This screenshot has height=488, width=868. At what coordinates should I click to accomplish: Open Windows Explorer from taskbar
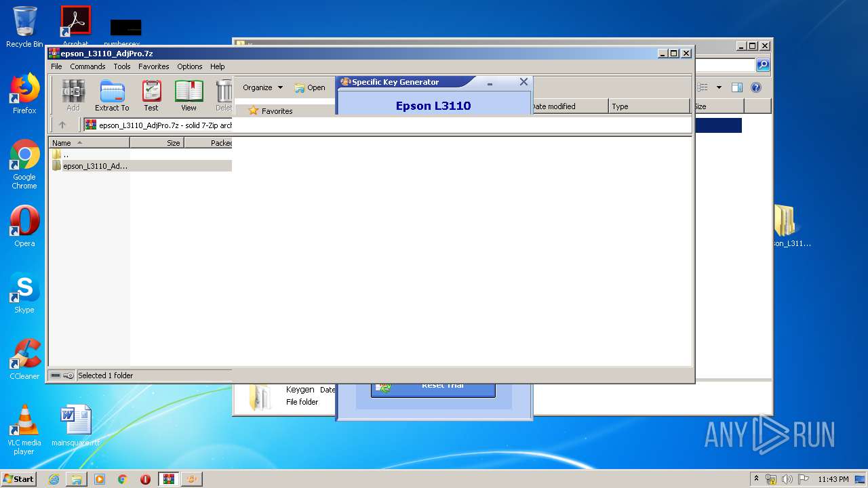pos(77,479)
